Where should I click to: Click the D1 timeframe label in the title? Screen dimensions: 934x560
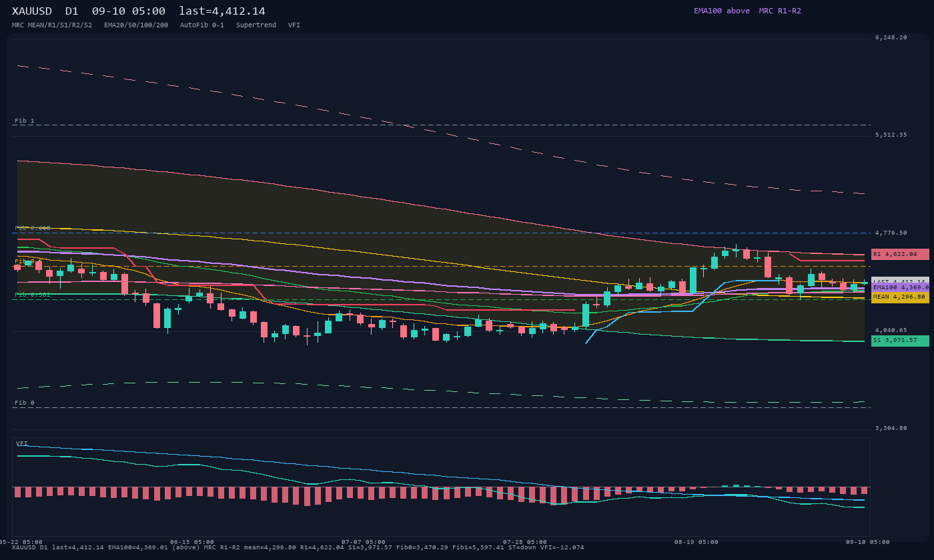pos(72,11)
